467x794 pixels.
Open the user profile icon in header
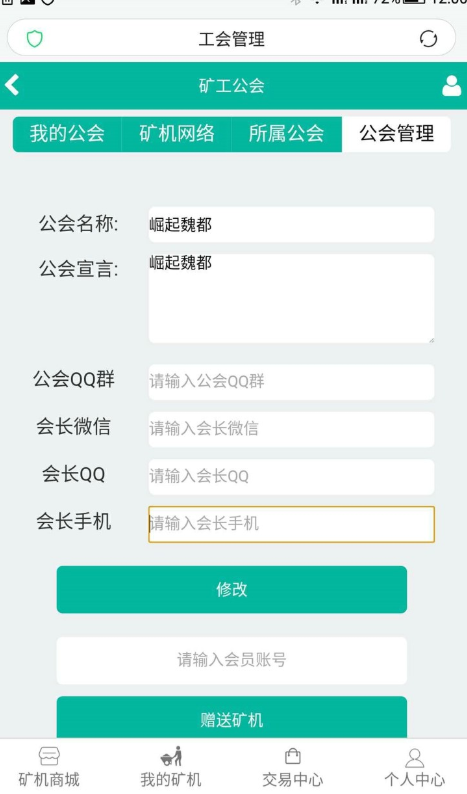(x=451, y=86)
